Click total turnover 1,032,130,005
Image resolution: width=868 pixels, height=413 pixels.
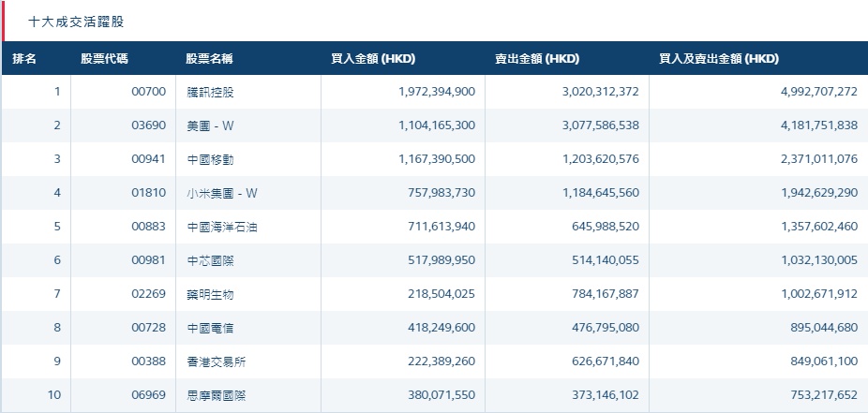[x=819, y=260]
